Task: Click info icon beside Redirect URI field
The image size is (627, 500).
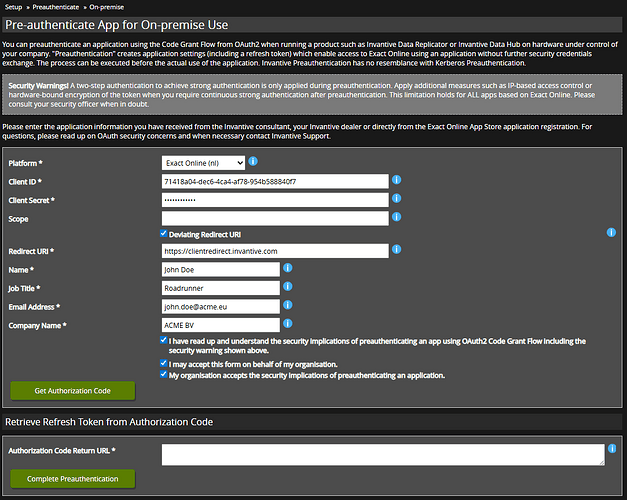Action: (396, 250)
